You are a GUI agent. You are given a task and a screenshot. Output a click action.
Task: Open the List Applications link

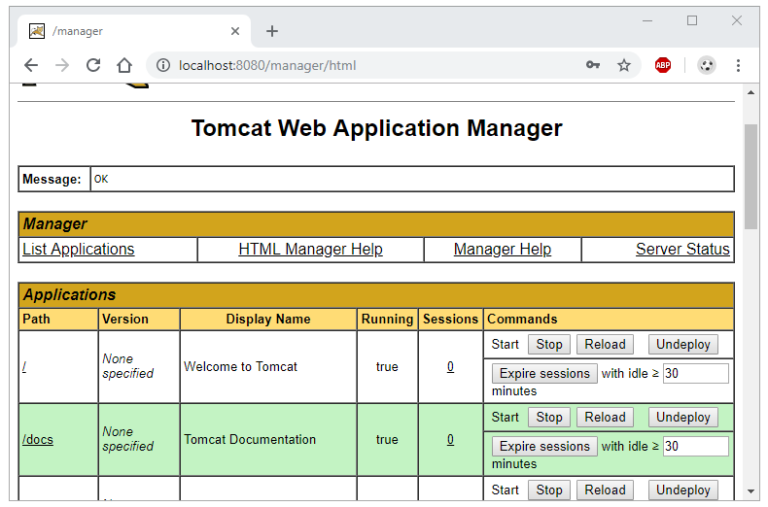(78, 249)
